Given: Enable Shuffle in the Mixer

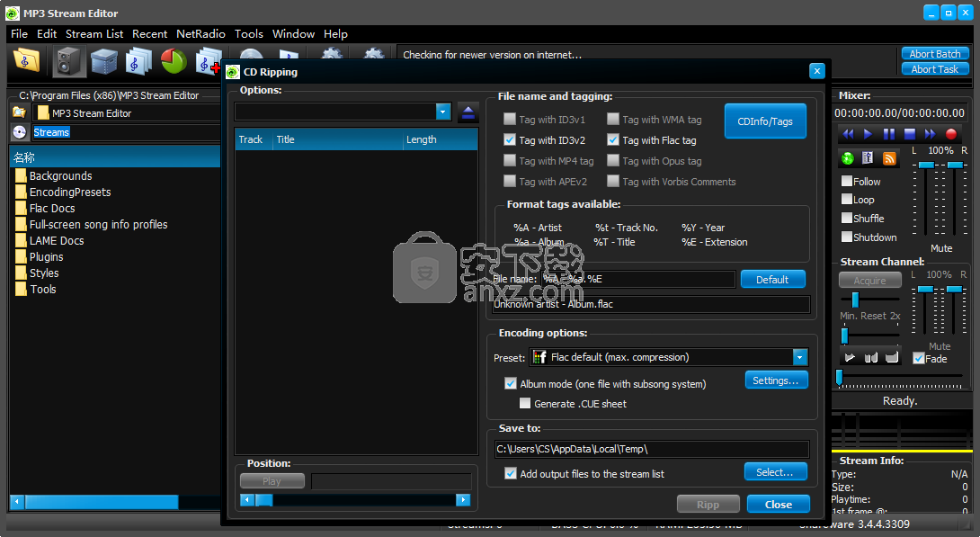Looking at the screenshot, I should (x=847, y=218).
